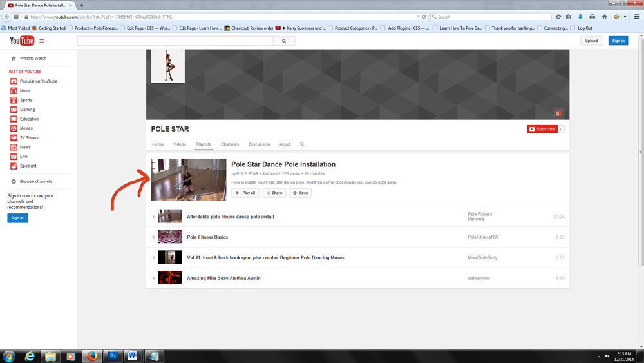Reload the page with refresh icon
The width and height of the screenshot is (644, 363).
tap(424, 17)
